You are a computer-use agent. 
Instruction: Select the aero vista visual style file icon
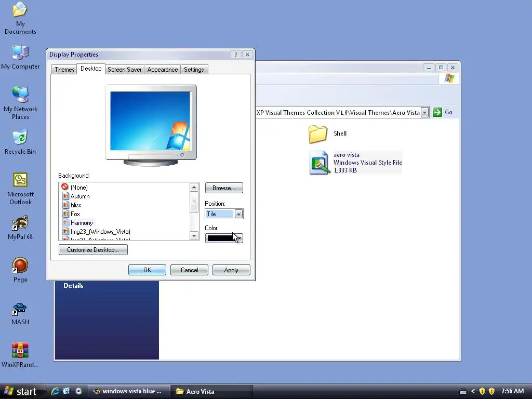(x=320, y=163)
